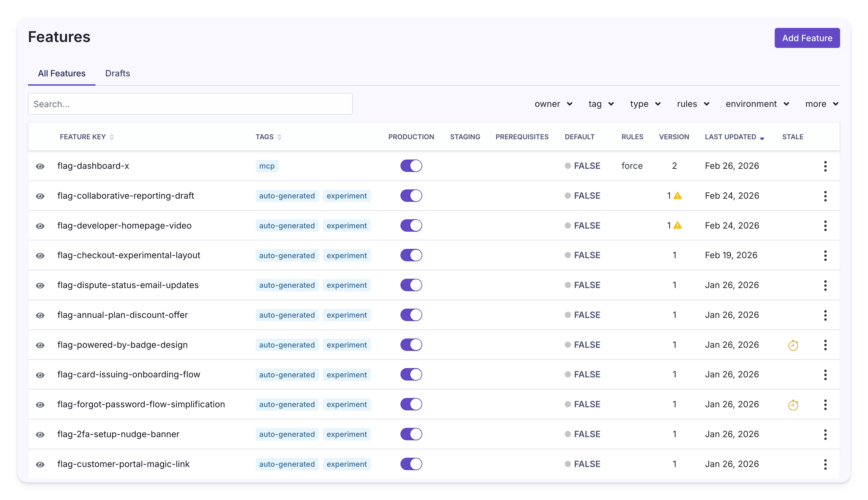Open the three-dot menu for flag-collaborative-reporting-draft

825,196
